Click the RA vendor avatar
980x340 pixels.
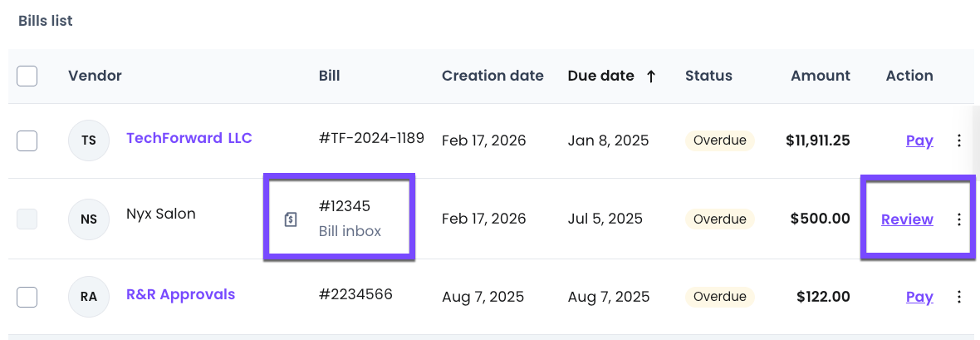coord(89,297)
